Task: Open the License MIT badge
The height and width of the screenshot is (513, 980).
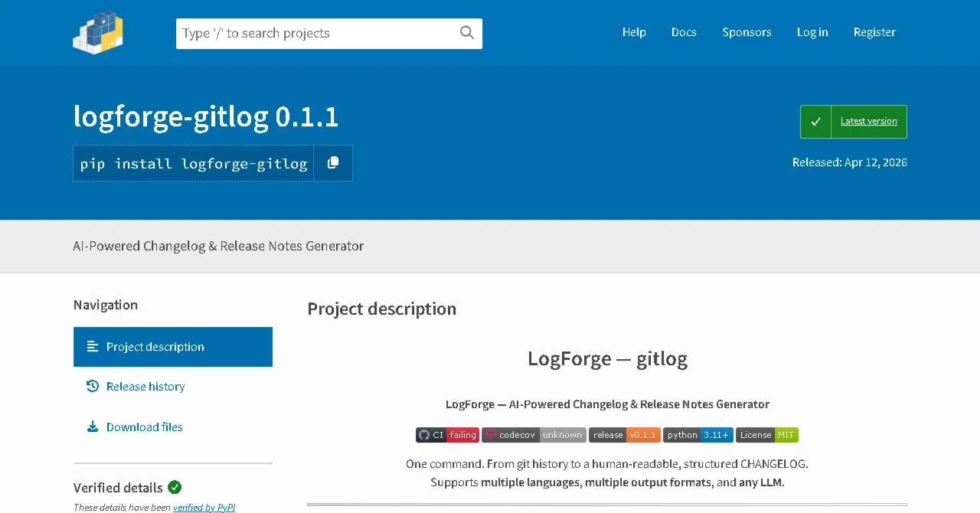Action: 767,435
